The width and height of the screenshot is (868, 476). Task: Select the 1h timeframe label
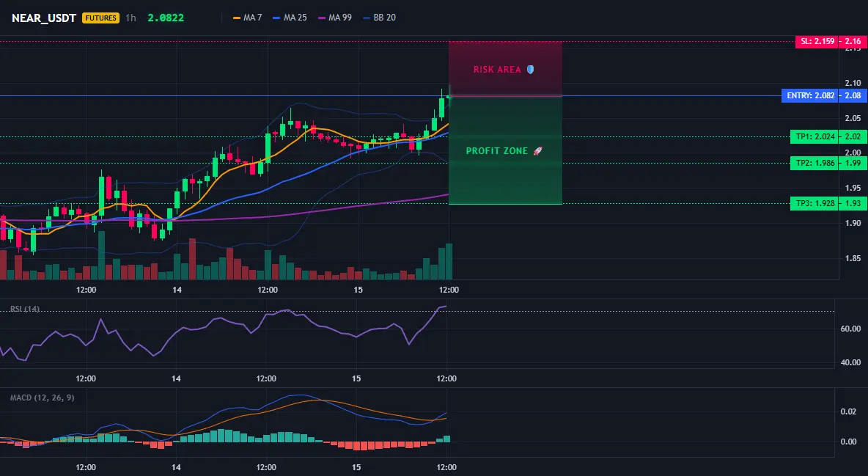point(130,18)
